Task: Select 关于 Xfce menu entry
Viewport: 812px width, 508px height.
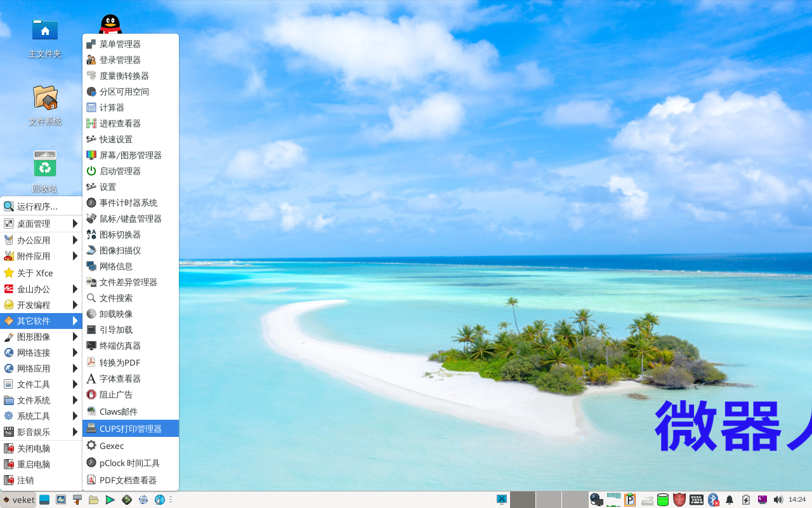Action: coord(41,273)
